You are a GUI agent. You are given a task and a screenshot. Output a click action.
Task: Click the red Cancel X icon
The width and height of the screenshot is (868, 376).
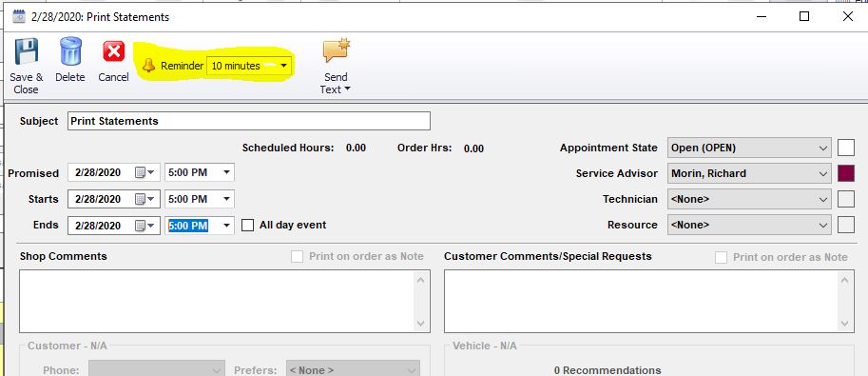click(113, 51)
